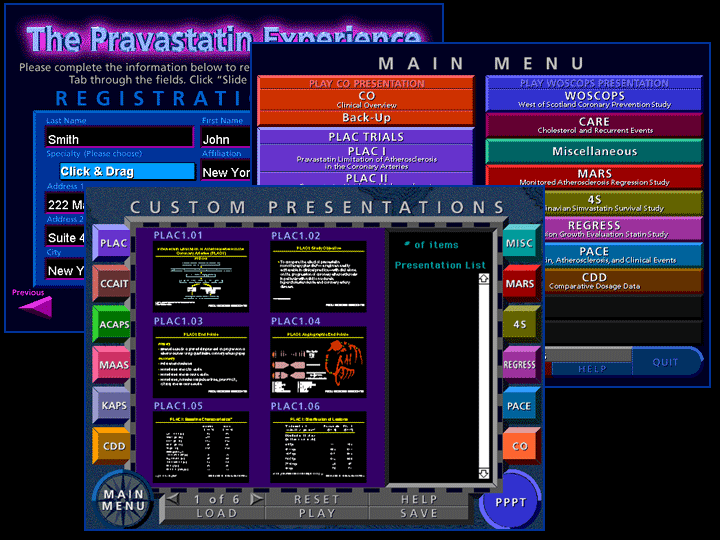Click the LOAD button
This screenshot has width=720, height=540.
click(217, 513)
